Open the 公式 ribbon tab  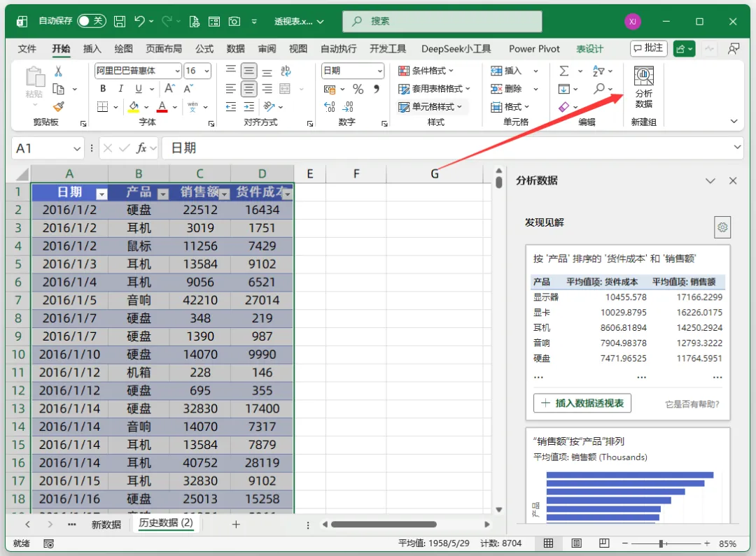(x=204, y=49)
